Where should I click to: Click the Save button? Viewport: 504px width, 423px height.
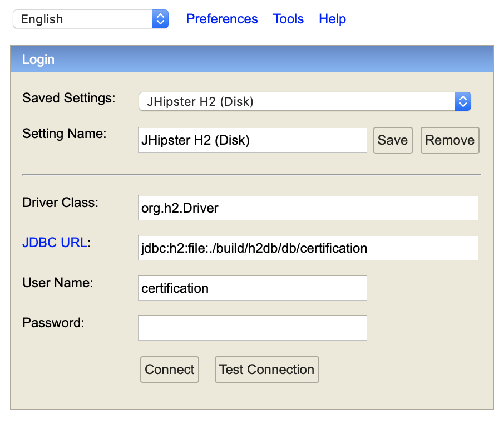[x=393, y=140]
